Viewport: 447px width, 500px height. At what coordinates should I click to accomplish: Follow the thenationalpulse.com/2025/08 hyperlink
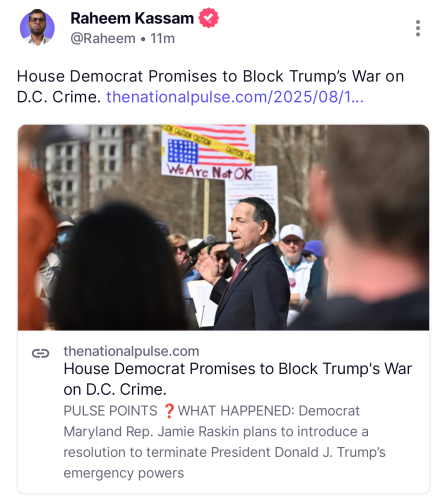pos(235,97)
